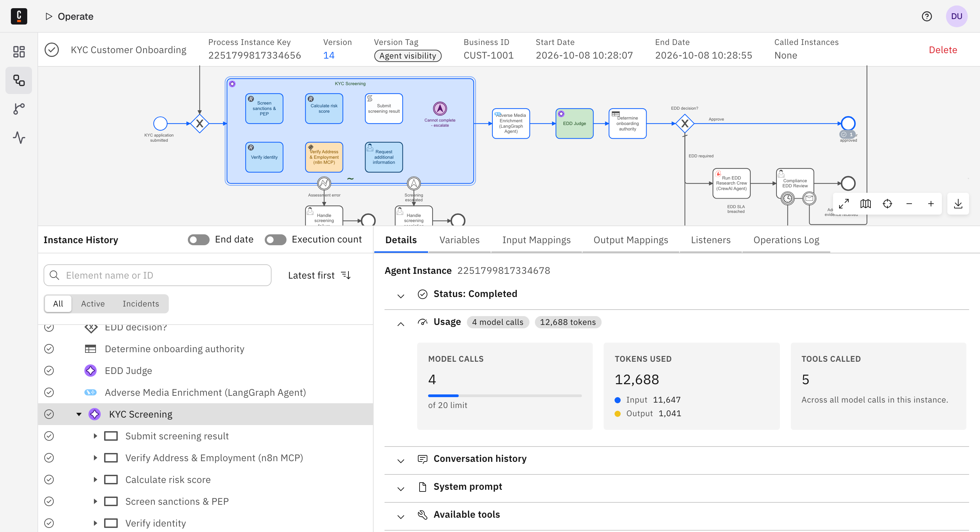Open version 14 link
This screenshot has height=532, width=980.
click(x=328, y=55)
